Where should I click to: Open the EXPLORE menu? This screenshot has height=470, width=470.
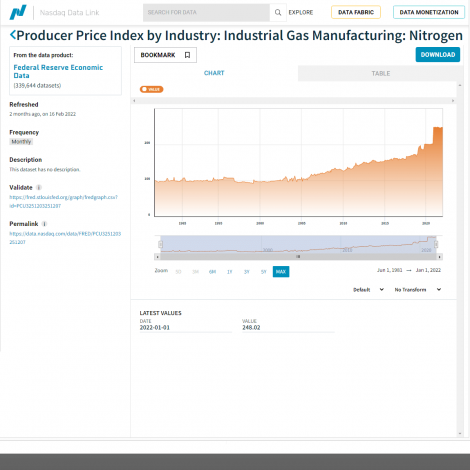tap(301, 12)
